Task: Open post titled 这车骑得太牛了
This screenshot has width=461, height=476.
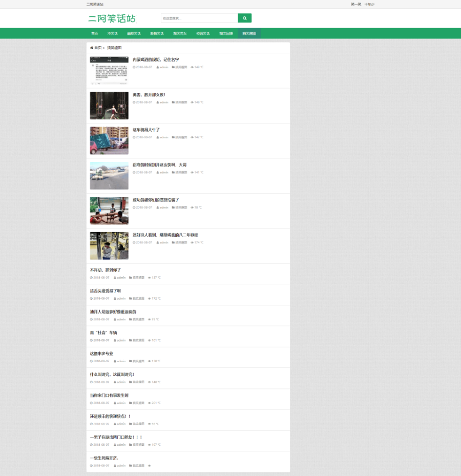Action: tap(146, 130)
